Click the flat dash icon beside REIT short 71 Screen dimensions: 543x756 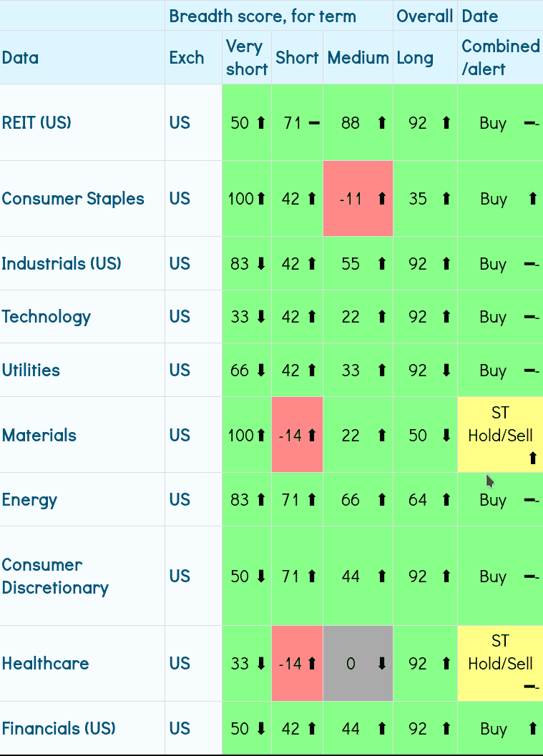click(x=313, y=123)
